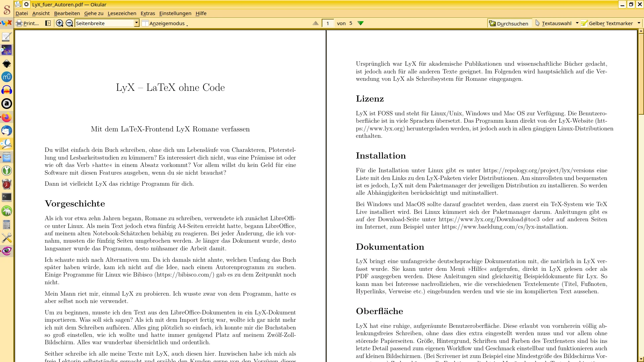The image size is (644, 362).
Task: Open the Ansicht menu
Action: 41,13
